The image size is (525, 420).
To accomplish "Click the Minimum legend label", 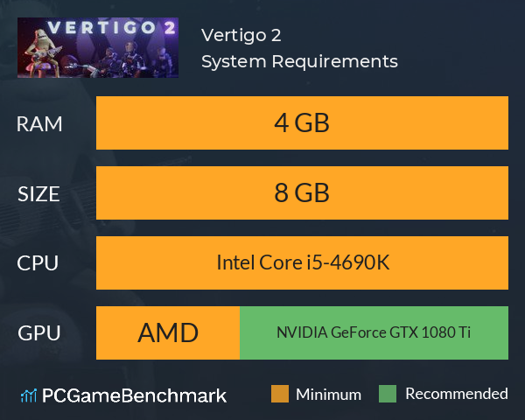I will pos(328,395).
